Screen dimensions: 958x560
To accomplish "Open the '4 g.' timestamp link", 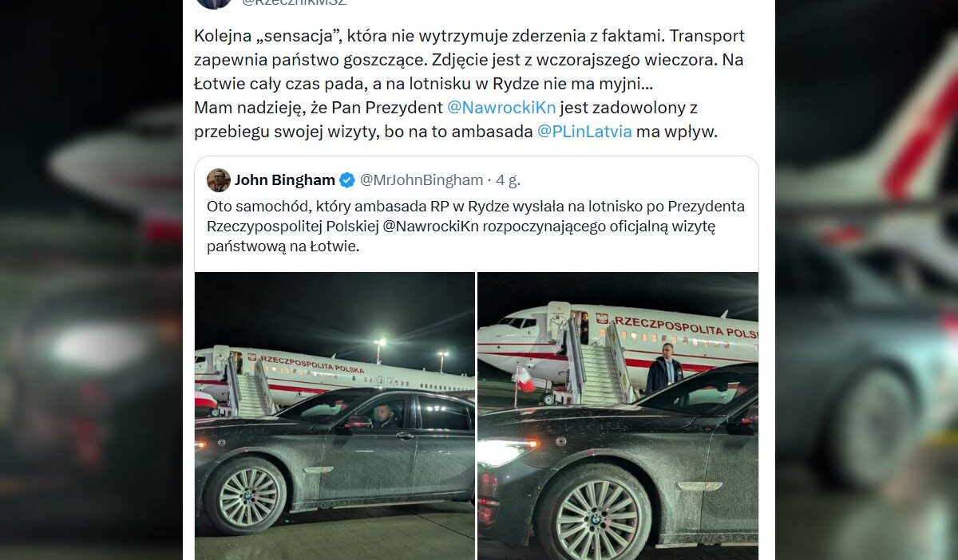I will click(x=509, y=180).
